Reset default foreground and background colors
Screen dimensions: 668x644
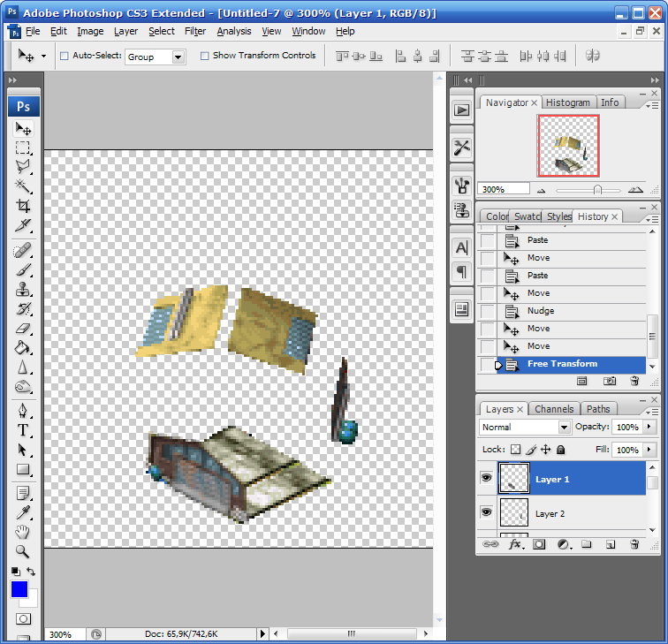point(16,572)
